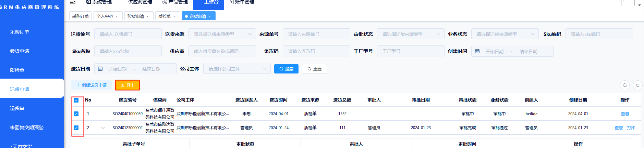The width and height of the screenshot is (644, 148).
Task: Uncheck the checkbox for row 2
Action: (x=76, y=128)
